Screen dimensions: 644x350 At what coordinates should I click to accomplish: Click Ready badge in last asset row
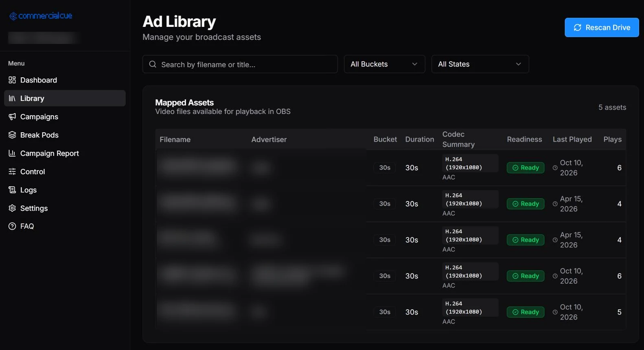pos(526,312)
